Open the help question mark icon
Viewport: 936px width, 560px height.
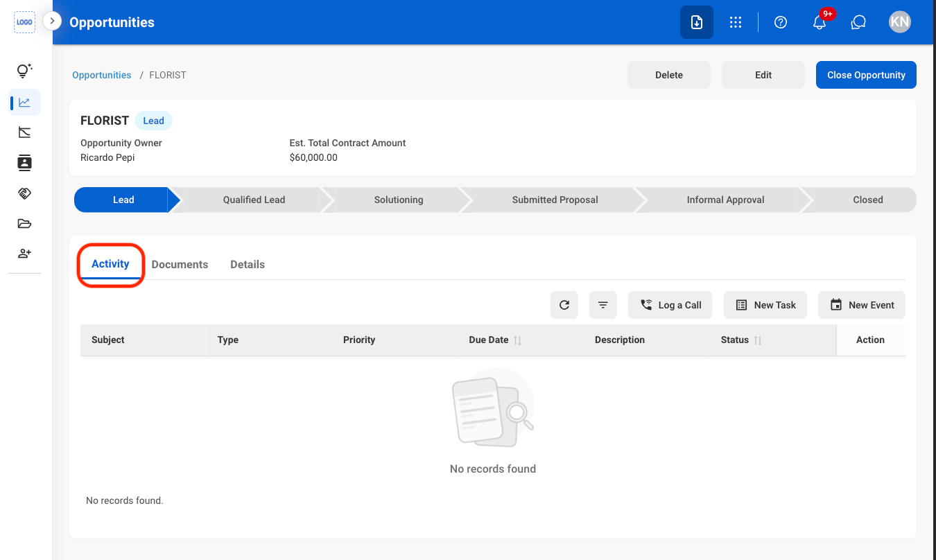pyautogui.click(x=781, y=22)
